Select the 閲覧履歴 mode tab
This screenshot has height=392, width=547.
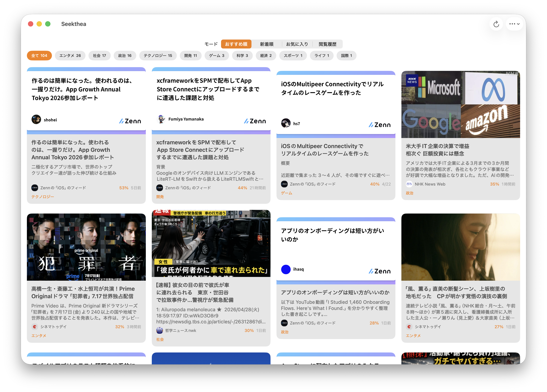(327, 44)
